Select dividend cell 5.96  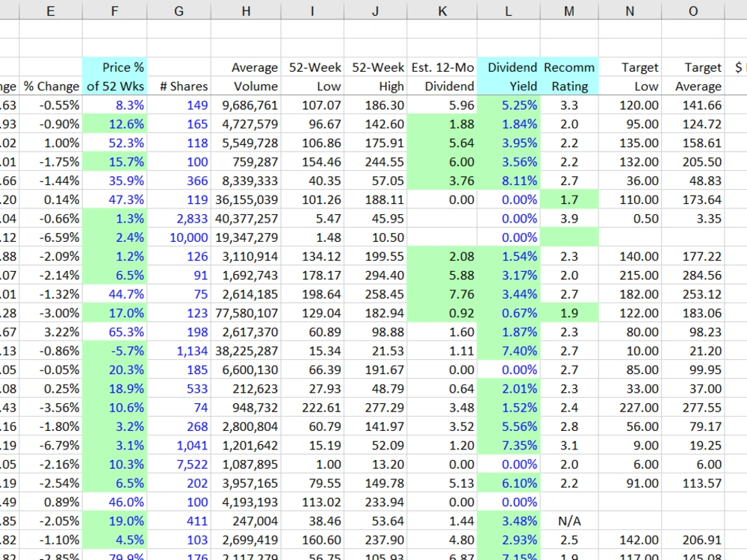(442, 105)
